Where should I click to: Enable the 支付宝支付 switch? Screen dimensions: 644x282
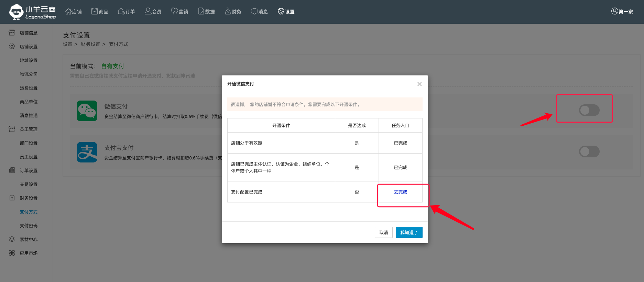[589, 152]
